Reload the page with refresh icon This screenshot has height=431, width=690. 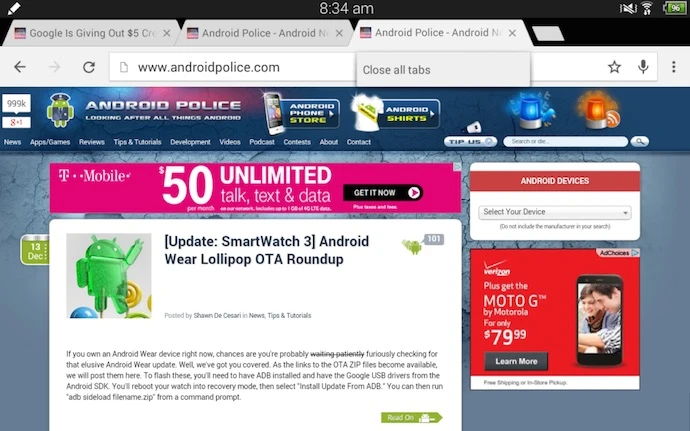coord(89,67)
